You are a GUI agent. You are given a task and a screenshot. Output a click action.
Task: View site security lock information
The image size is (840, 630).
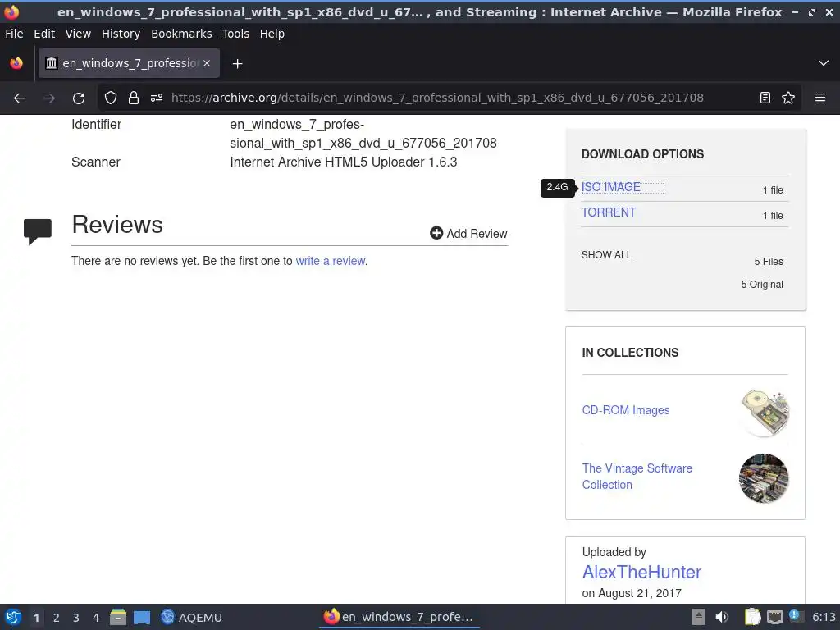134,98
